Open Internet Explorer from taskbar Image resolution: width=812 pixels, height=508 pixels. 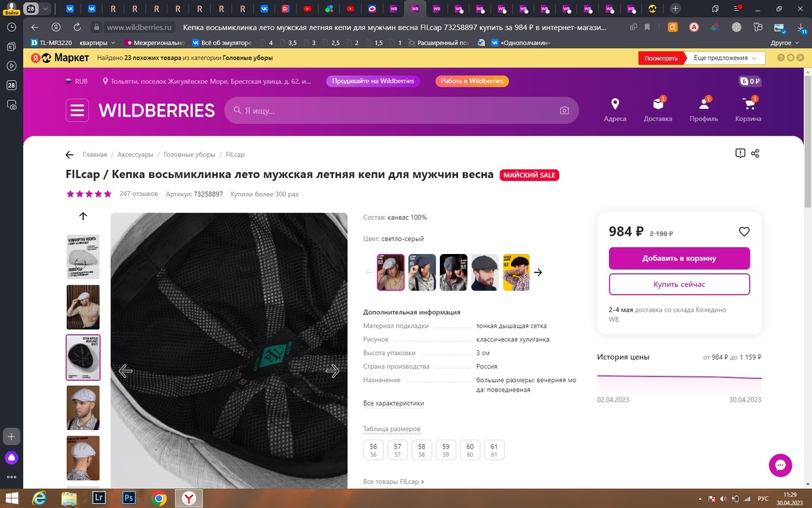pyautogui.click(x=41, y=499)
